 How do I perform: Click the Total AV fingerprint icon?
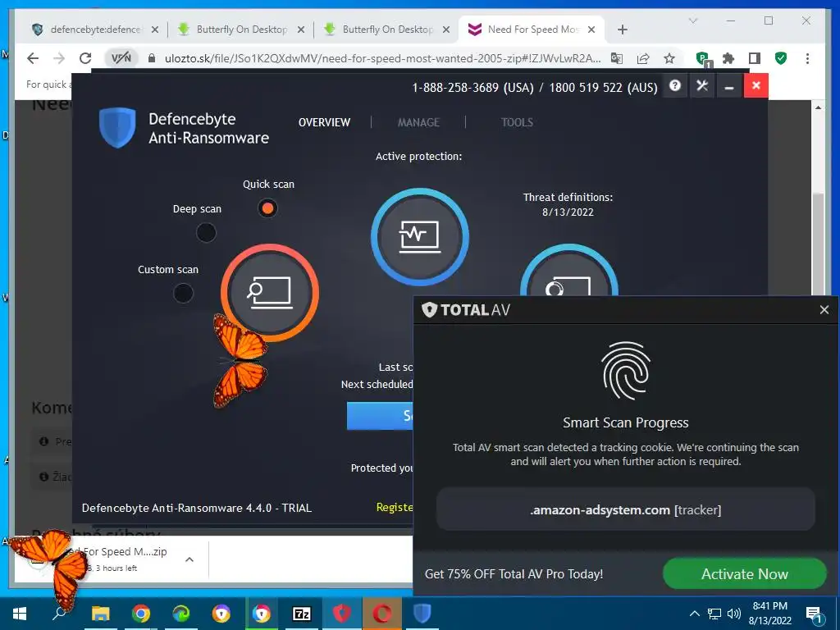[626, 371]
